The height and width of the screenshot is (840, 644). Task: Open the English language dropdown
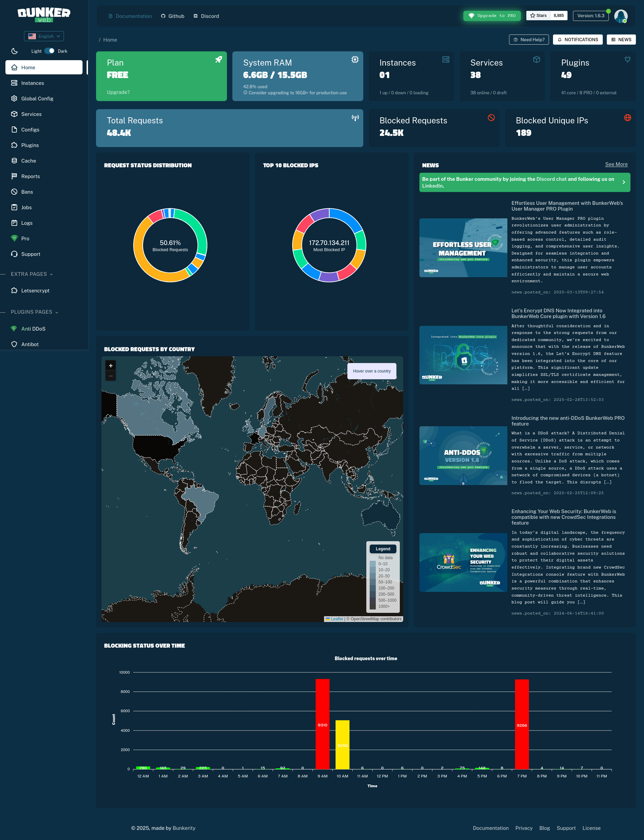click(x=44, y=36)
